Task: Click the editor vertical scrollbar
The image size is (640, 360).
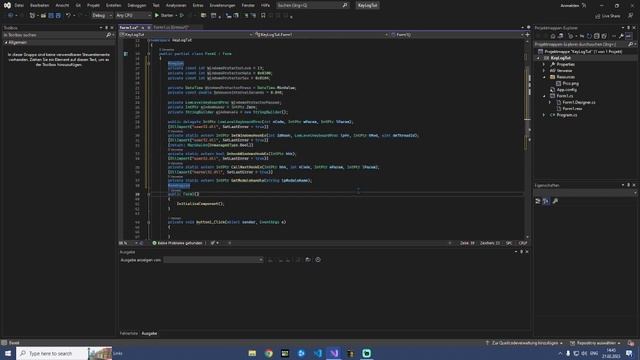Action: tap(527, 139)
